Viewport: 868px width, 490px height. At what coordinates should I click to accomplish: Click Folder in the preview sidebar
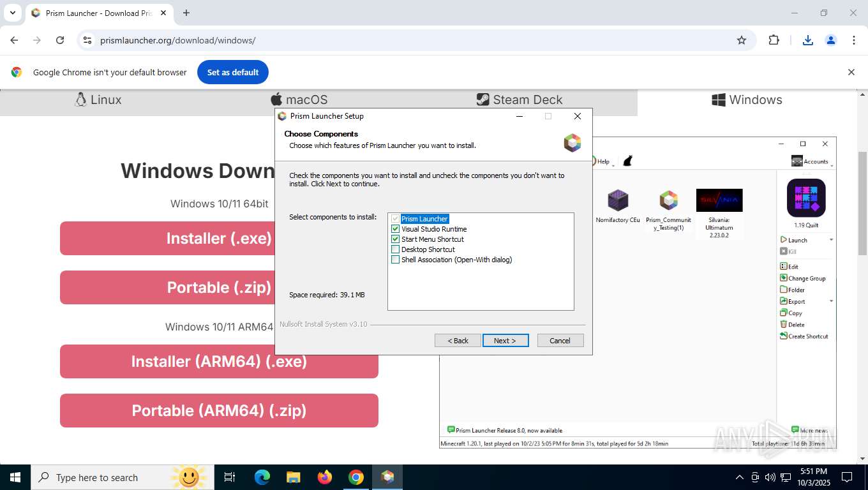click(x=792, y=290)
